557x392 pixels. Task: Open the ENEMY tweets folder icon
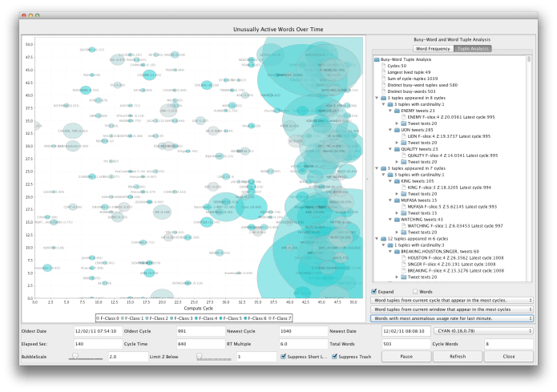point(399,111)
